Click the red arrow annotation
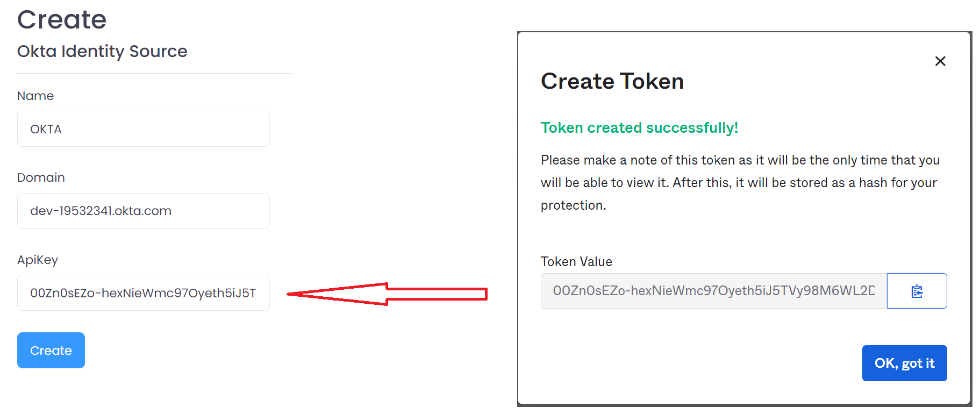Screen dimensions: 980x414 pos(387,294)
